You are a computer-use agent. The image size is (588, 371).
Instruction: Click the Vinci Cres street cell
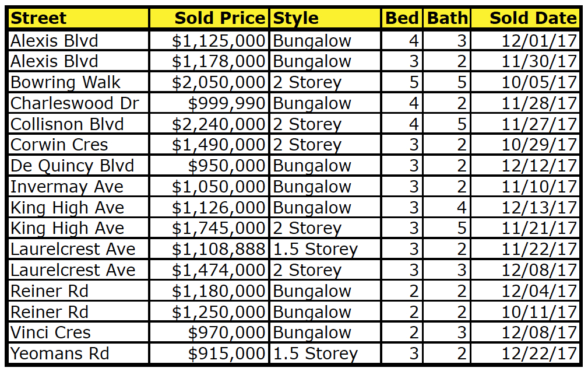pos(78,332)
